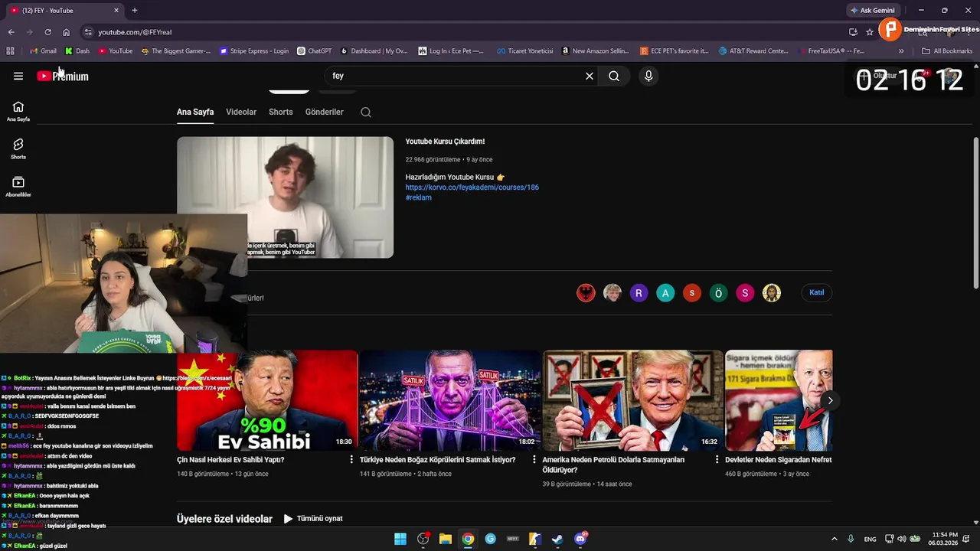This screenshot has height=551, width=980.
Task: Go back with browser back arrow
Action: [11, 32]
